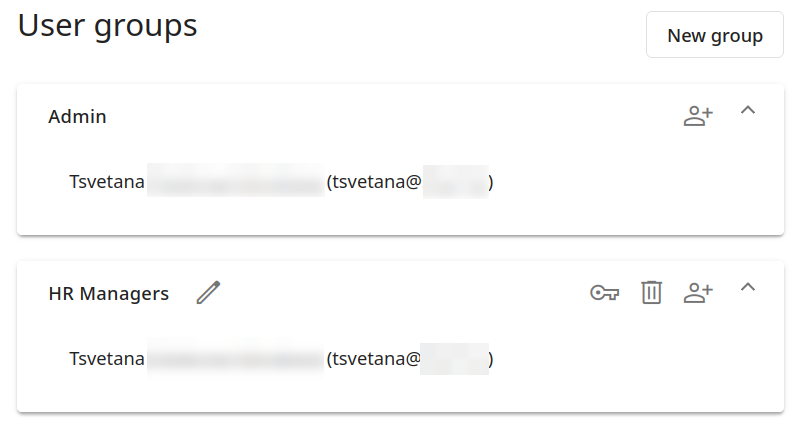This screenshot has width=798, height=424.
Task: Add a user to HR Managers group
Action: click(x=698, y=292)
